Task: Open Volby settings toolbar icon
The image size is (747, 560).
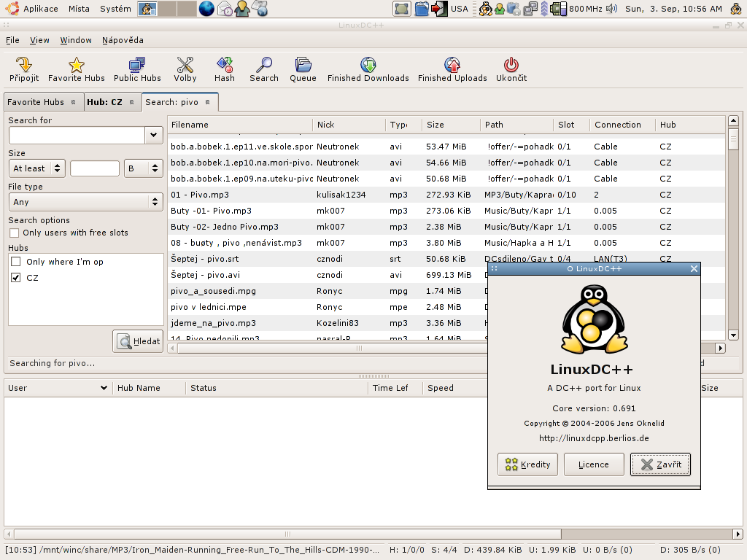Action: pyautogui.click(x=185, y=69)
